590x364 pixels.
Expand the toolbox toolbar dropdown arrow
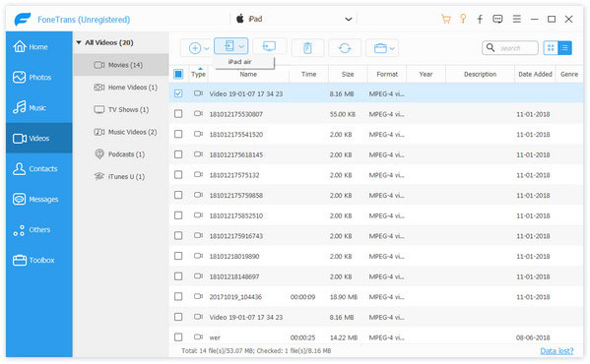click(x=392, y=48)
